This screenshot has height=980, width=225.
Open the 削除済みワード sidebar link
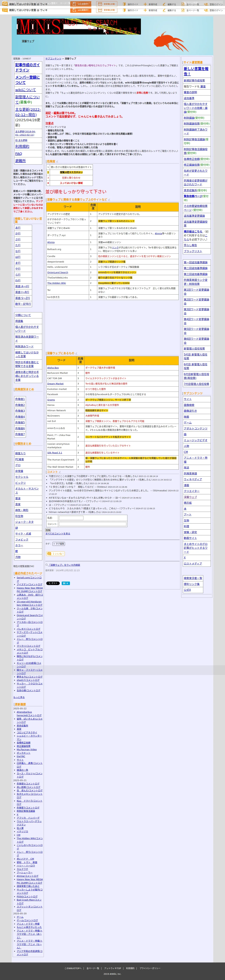click(24, 347)
